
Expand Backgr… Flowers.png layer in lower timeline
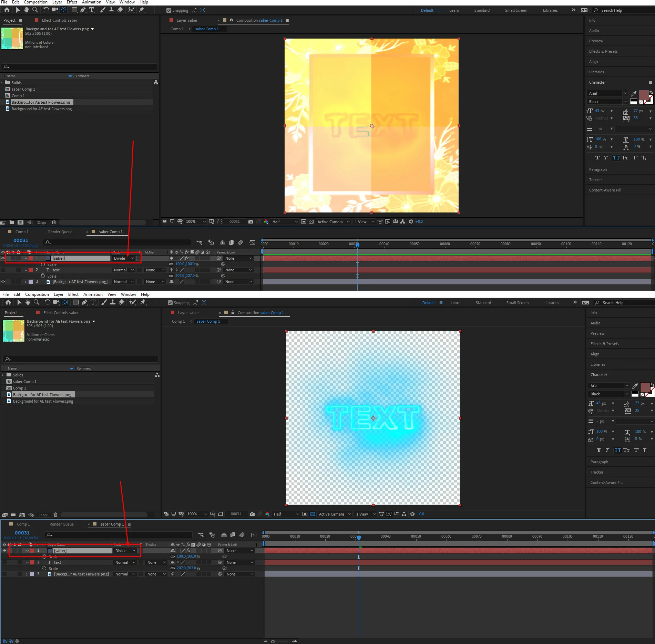click(x=27, y=574)
